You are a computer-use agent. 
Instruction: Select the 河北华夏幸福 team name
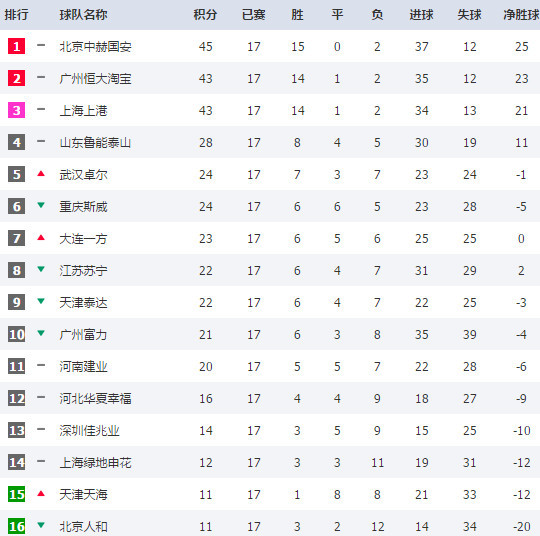[95, 399]
